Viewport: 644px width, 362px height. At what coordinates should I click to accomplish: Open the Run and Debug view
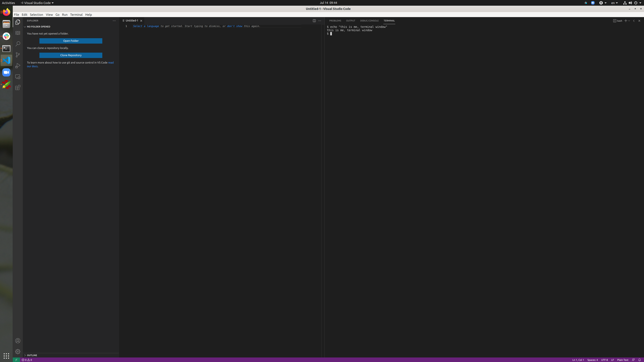(18, 66)
